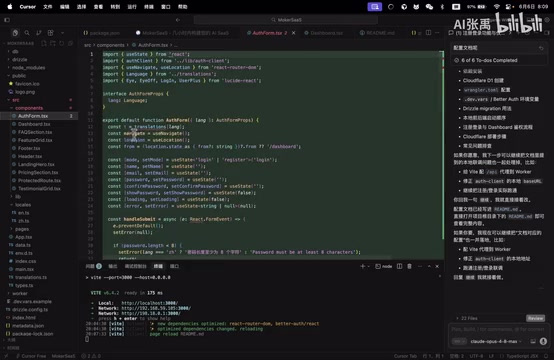Toggle the primary sidebar via title bar icon
This screenshot has height=360, width=554.
click(7, 20)
